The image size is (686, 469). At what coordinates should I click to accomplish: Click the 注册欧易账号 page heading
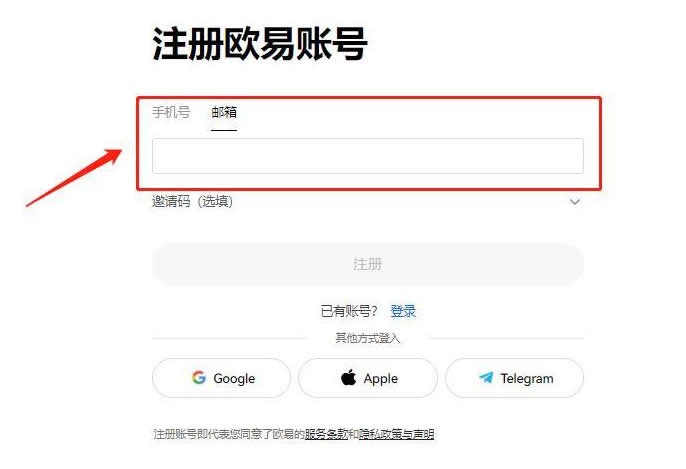[259, 44]
